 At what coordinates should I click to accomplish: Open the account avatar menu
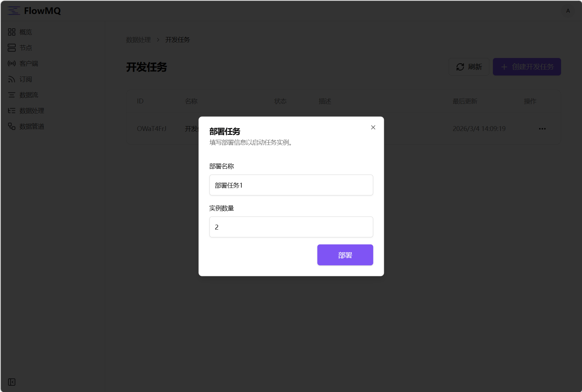click(567, 11)
